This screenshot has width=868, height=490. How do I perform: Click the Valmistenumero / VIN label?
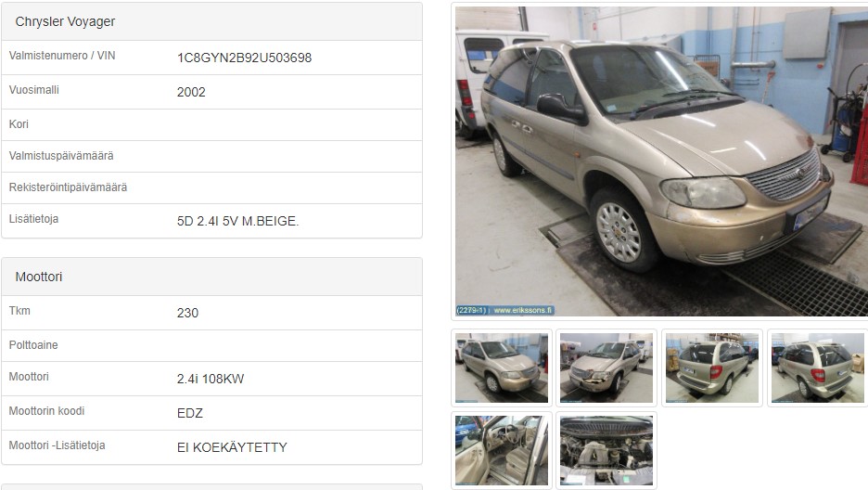(x=62, y=56)
